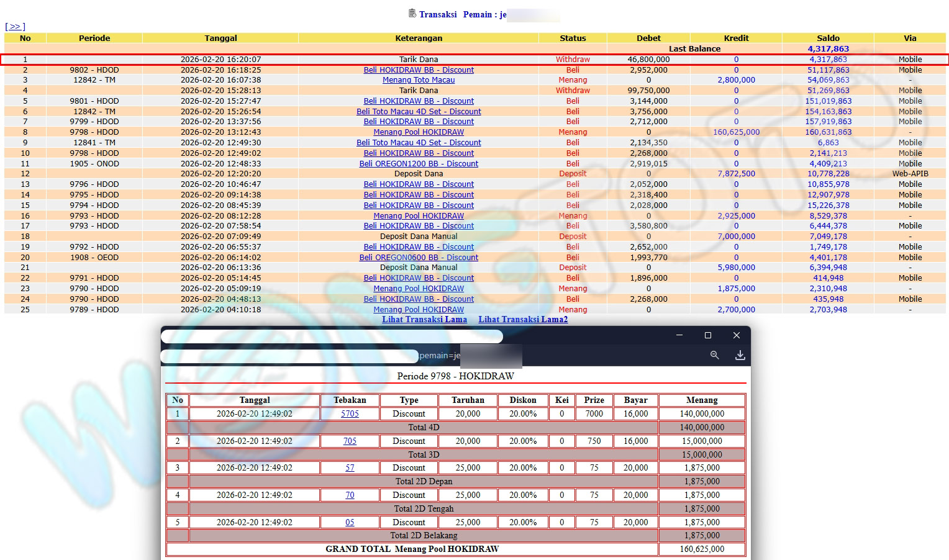
Task: Click the search magnifier icon in popup
Action: click(x=714, y=355)
